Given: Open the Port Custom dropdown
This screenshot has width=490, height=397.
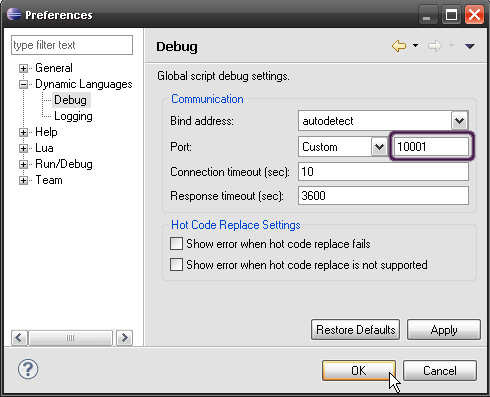Looking at the screenshot, I should coord(379,147).
